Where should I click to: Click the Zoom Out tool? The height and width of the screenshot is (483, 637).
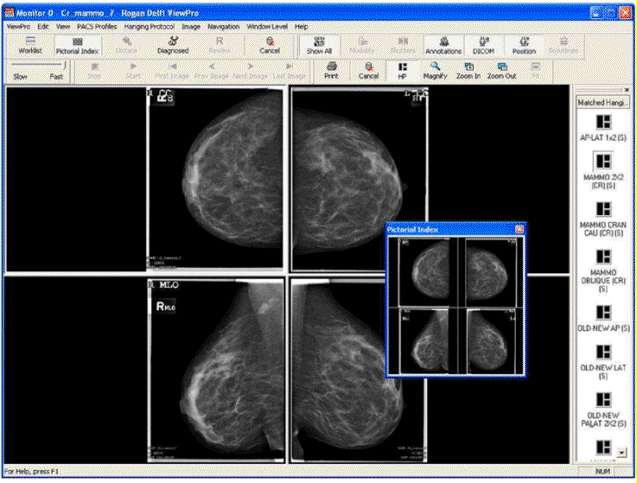point(501,69)
